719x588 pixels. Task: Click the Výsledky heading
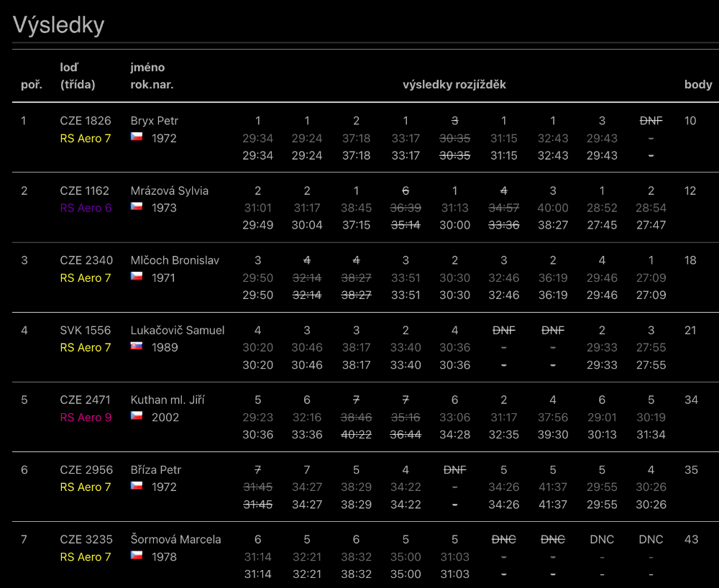[x=59, y=24]
